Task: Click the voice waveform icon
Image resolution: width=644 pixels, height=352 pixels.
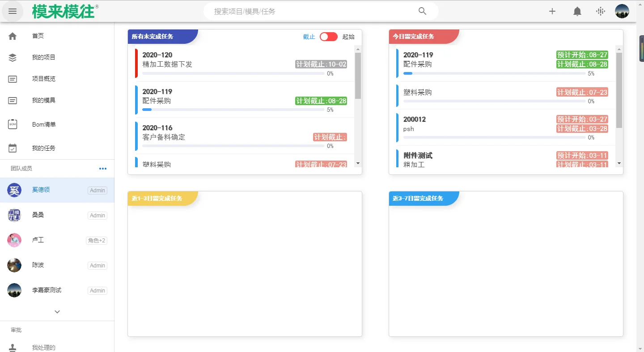Action: tap(601, 11)
